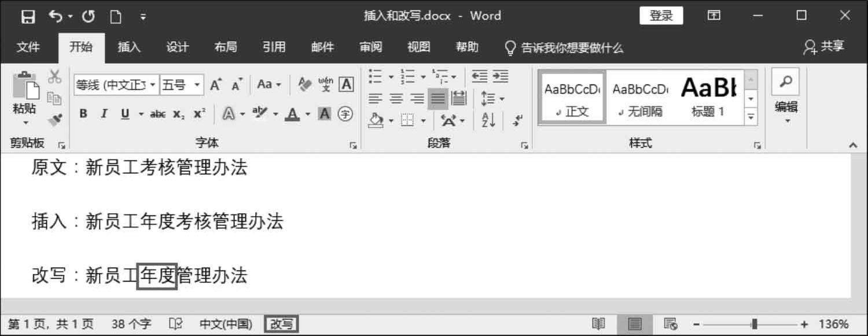
Task: Click the Sort A-Z icon
Action: (488, 120)
